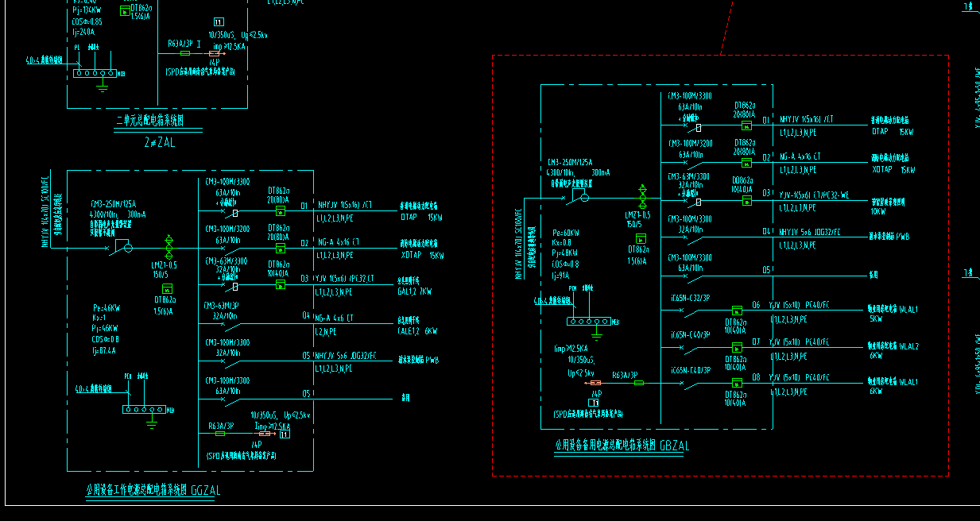Click the green meter symbol on GBZAL circuit D2
The image size is (980, 521).
[746, 163]
